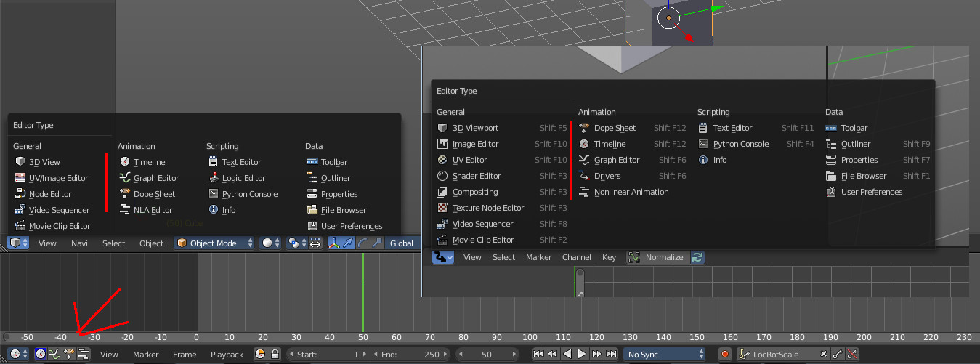Clear the LocRotScale keying set
This screenshot has height=364, width=980.
tap(823, 354)
